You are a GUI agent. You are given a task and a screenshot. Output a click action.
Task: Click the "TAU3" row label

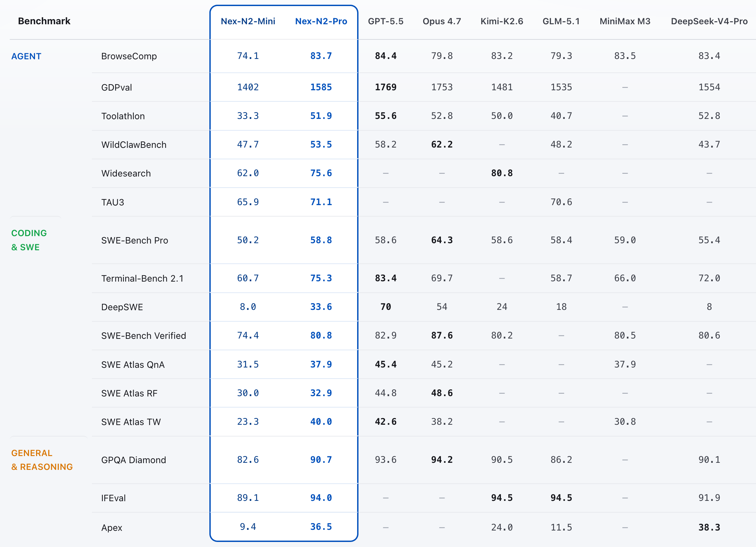click(x=113, y=202)
